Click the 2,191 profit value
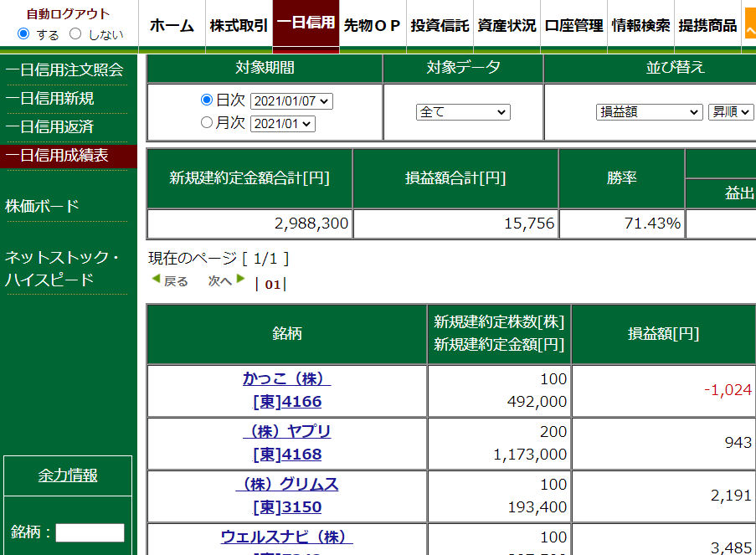Viewport: 756px width, 555px height. [731, 496]
